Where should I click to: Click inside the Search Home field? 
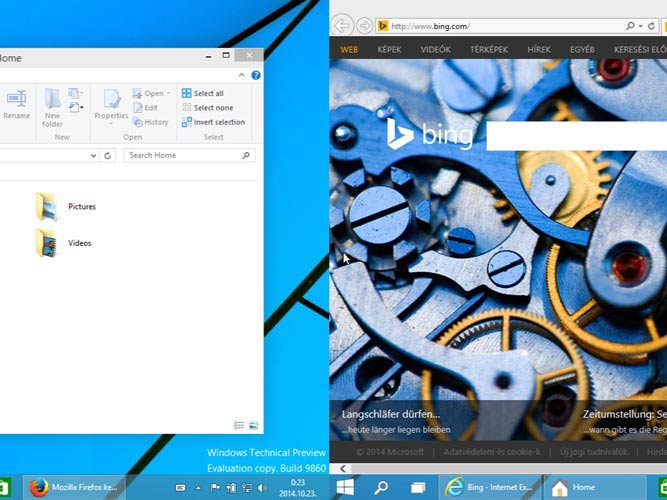point(189,155)
